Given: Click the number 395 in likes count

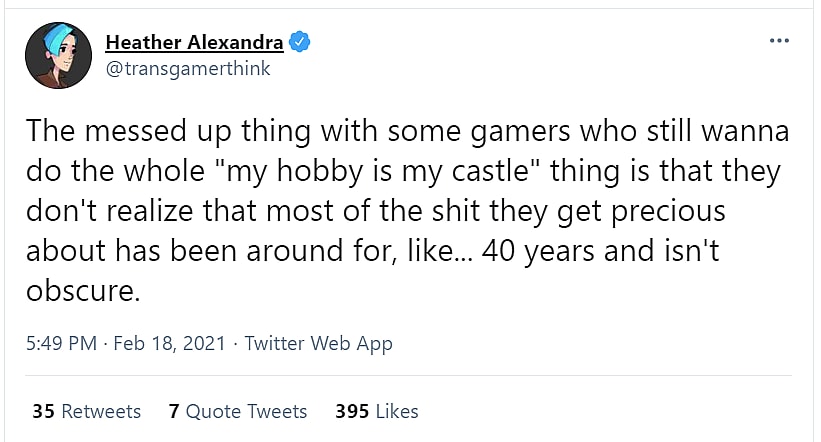Looking at the screenshot, I should click(x=351, y=411).
